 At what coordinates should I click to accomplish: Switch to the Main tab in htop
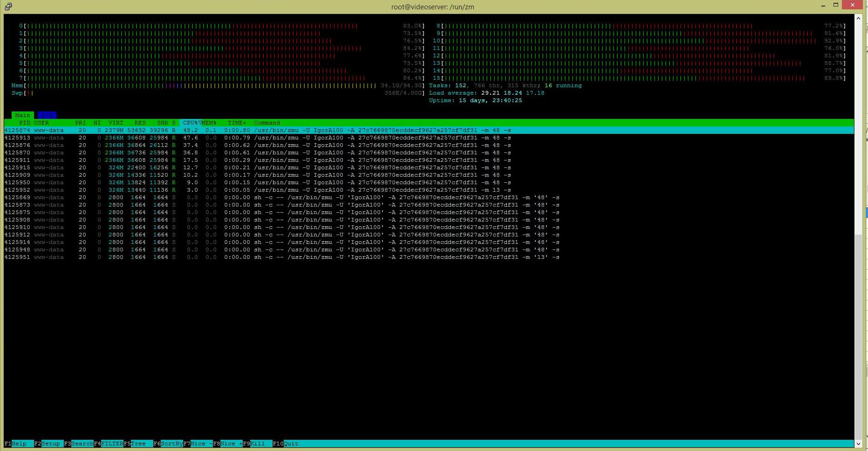point(22,115)
